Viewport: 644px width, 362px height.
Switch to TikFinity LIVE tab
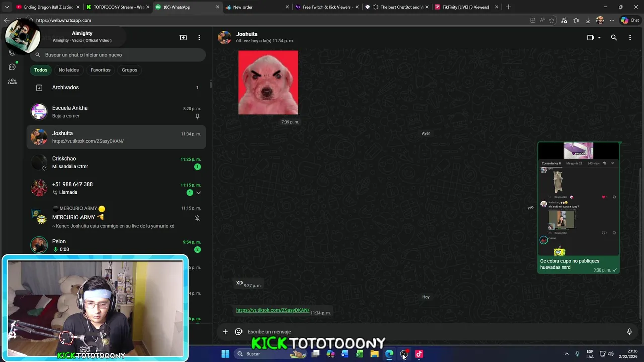pyautogui.click(x=466, y=7)
